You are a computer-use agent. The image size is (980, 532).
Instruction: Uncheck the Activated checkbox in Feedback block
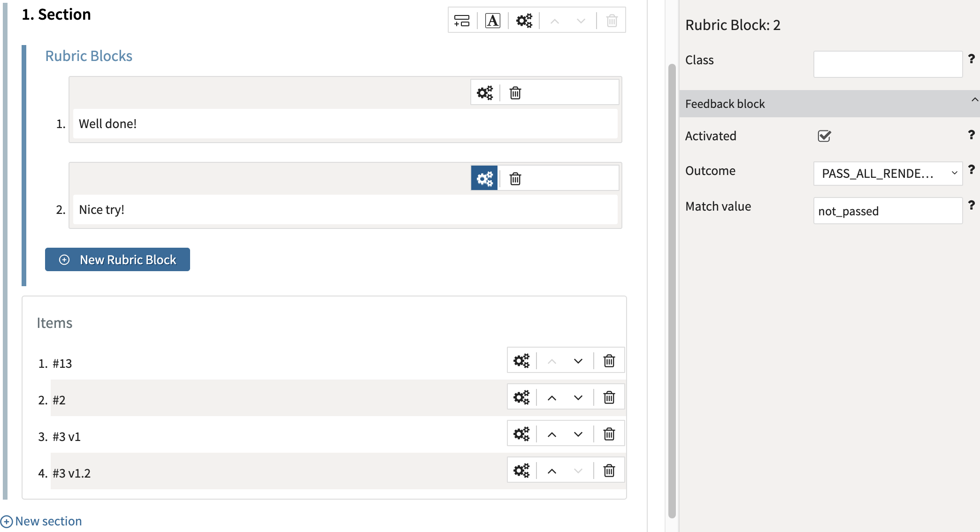coord(824,136)
